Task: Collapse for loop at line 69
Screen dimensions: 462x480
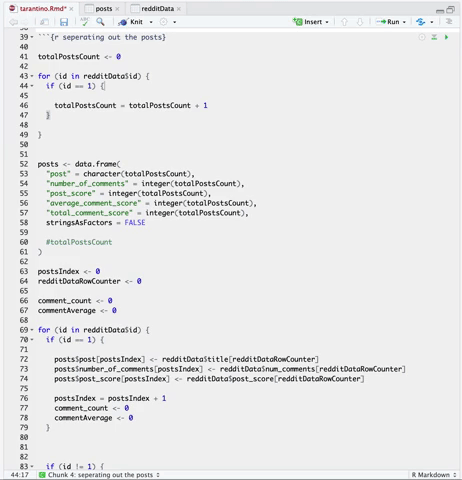Action: [32, 330]
